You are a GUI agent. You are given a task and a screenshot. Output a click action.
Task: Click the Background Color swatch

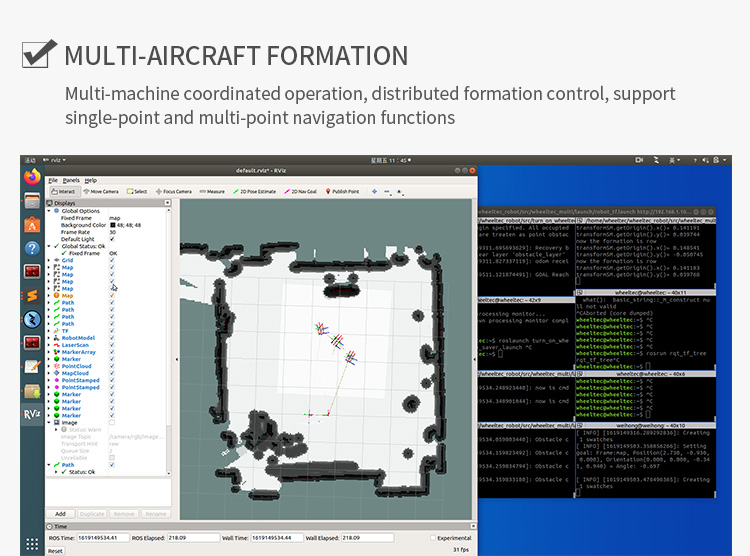[112, 225]
